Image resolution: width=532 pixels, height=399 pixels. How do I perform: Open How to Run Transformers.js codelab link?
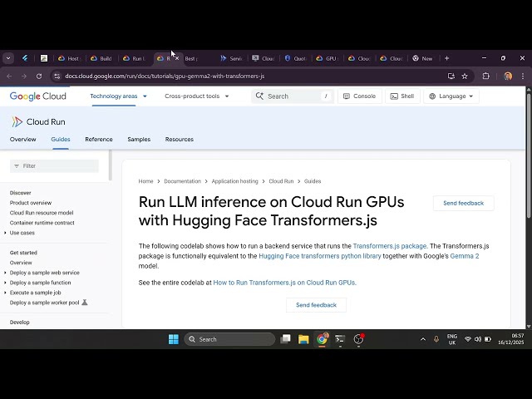[x=284, y=283]
